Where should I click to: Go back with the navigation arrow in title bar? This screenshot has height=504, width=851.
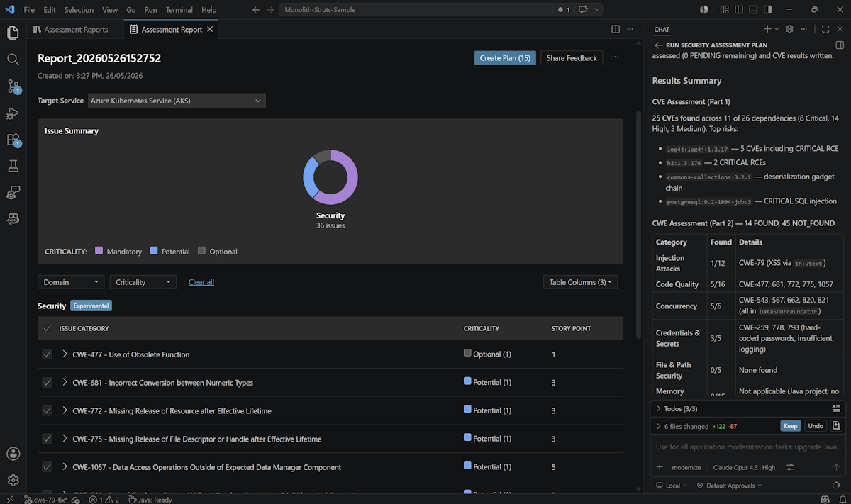(256, 10)
